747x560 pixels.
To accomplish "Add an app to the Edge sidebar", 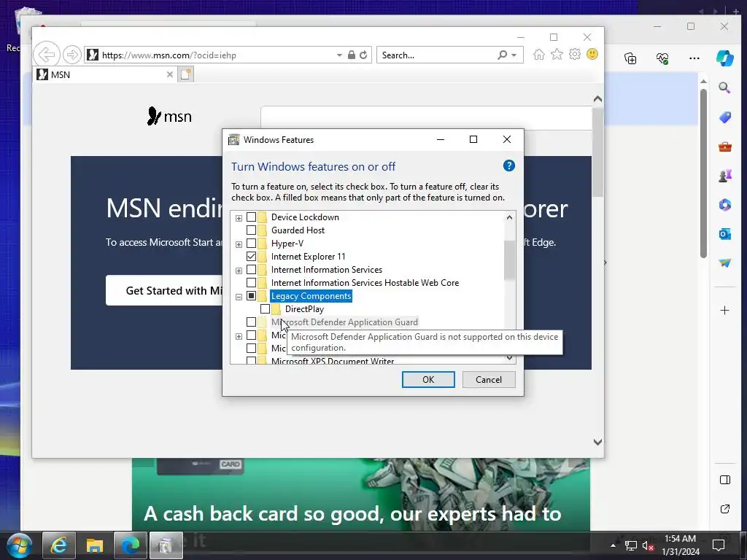I will 724,311.
